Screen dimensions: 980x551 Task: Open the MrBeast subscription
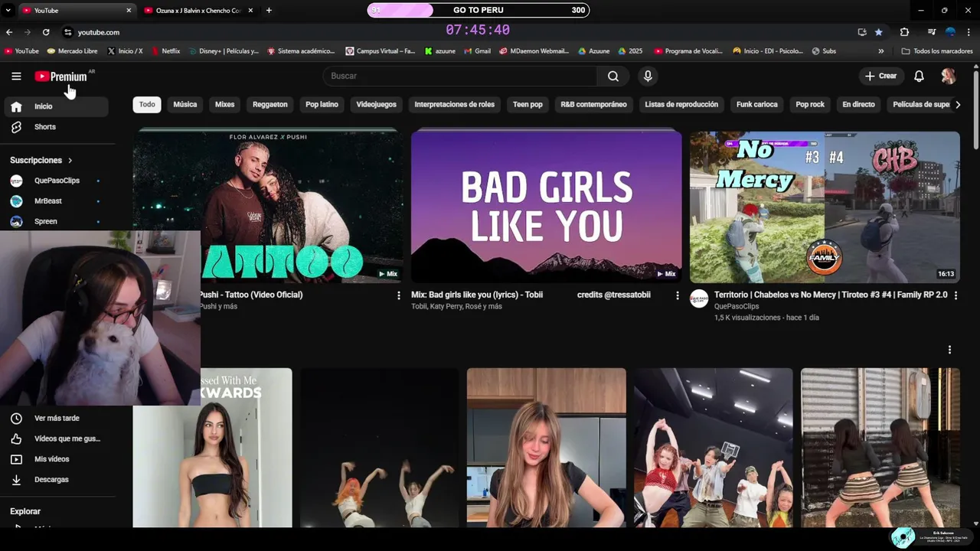point(57,201)
